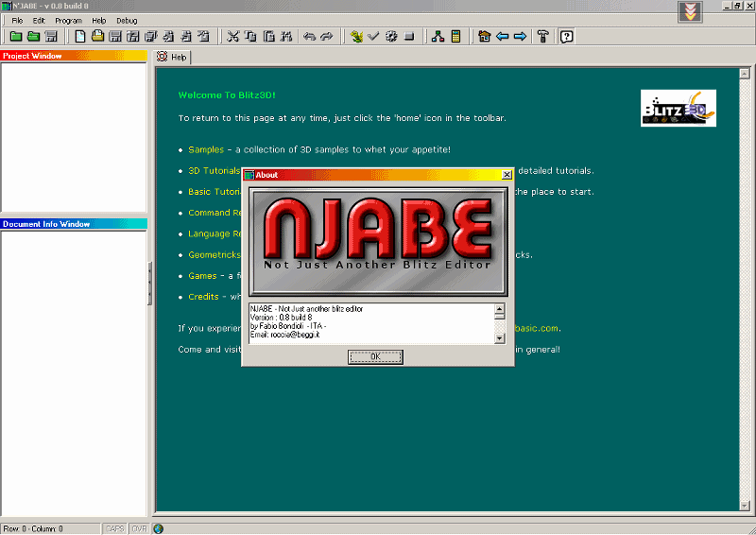Screen dimensions: 756x535
Task: Click the Undo arrow toolbar icon
Action: point(310,37)
